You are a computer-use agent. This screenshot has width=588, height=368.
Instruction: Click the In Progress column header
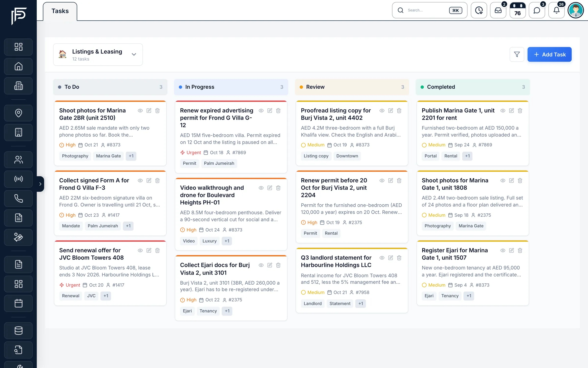[231, 87]
